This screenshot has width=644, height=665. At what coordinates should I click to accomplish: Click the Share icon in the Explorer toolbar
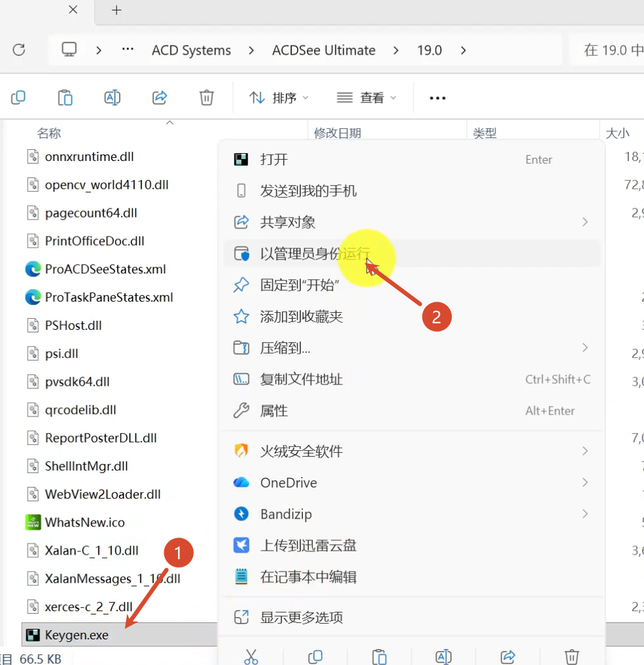tap(160, 97)
